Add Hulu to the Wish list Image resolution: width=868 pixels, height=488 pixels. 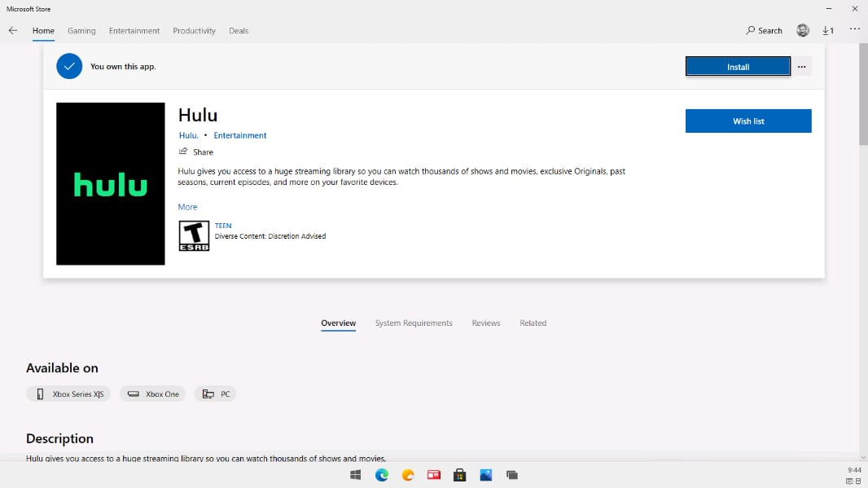[748, 121]
